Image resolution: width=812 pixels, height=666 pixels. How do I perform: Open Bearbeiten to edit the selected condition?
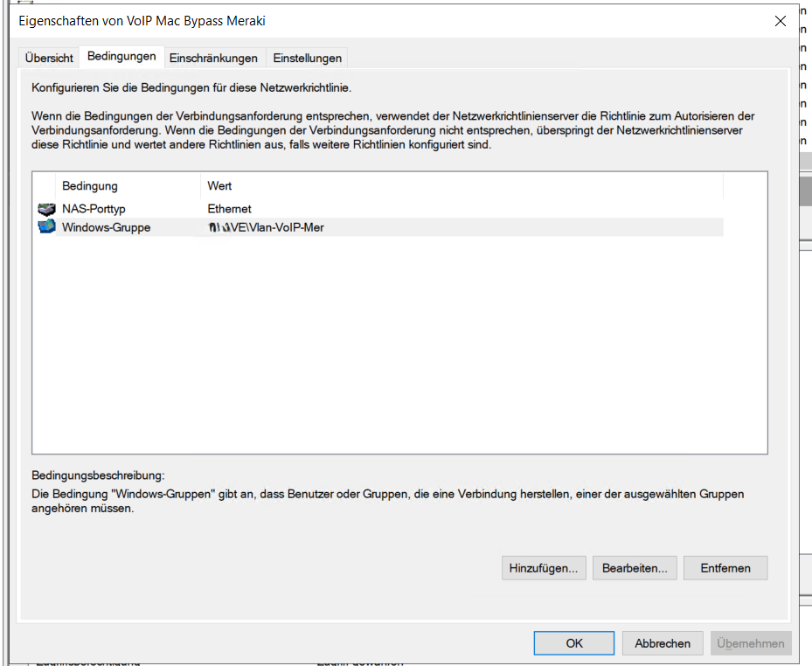pos(635,568)
